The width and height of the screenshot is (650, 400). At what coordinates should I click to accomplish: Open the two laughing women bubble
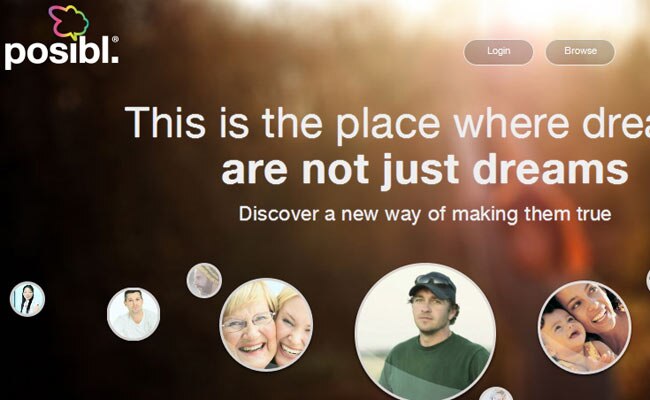pyautogui.click(x=266, y=325)
